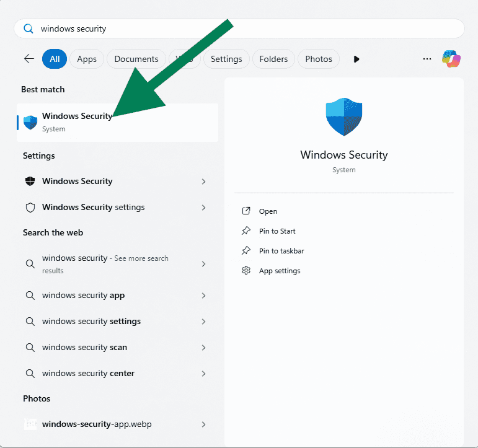Choose Pin to taskbar
This screenshot has width=478, height=448.
pyautogui.click(x=281, y=251)
